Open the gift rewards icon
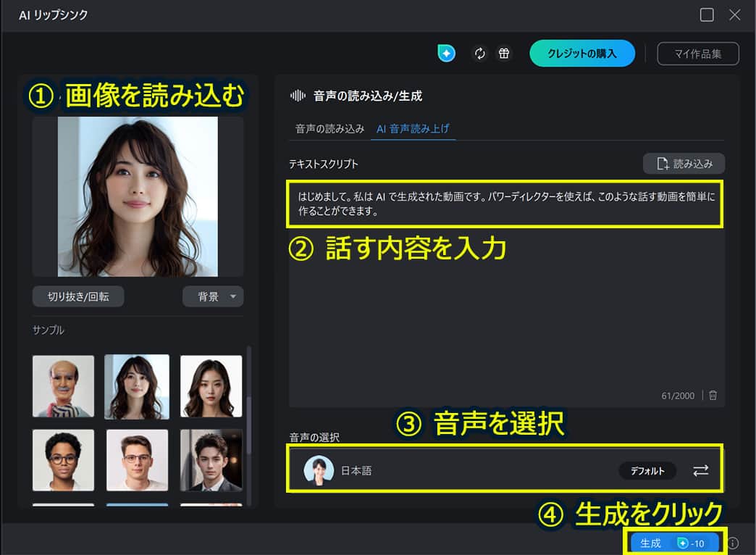Image resolution: width=756 pixels, height=555 pixels. click(x=504, y=53)
